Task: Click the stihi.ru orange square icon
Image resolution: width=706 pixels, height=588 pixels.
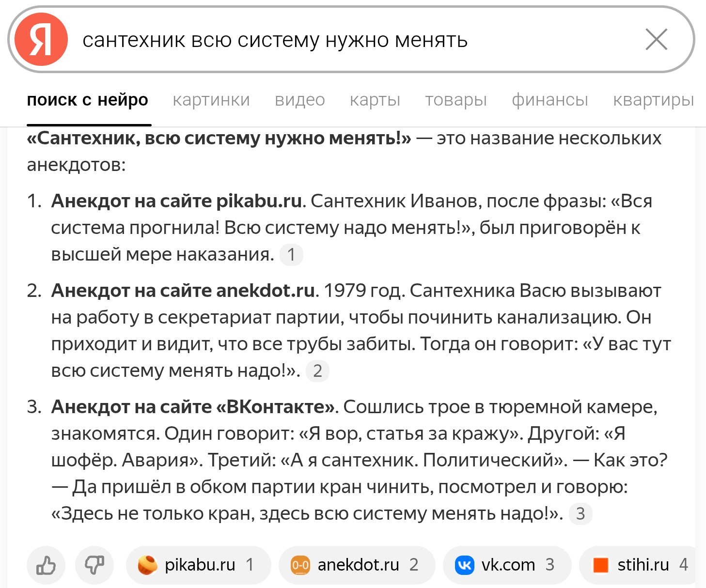Action: 601,565
